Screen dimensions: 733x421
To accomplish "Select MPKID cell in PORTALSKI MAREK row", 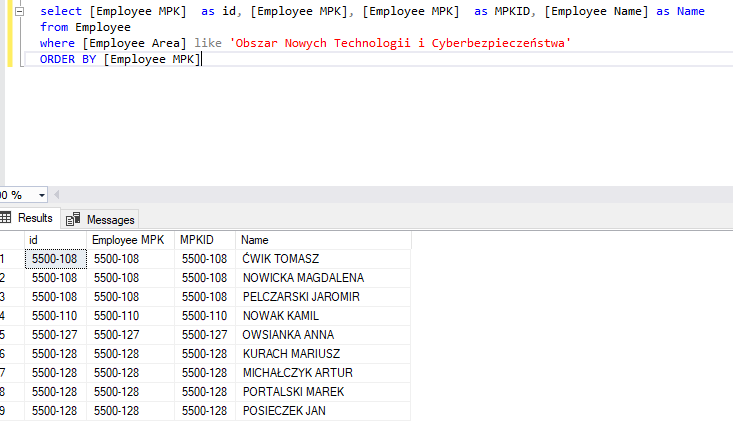I will point(205,392).
